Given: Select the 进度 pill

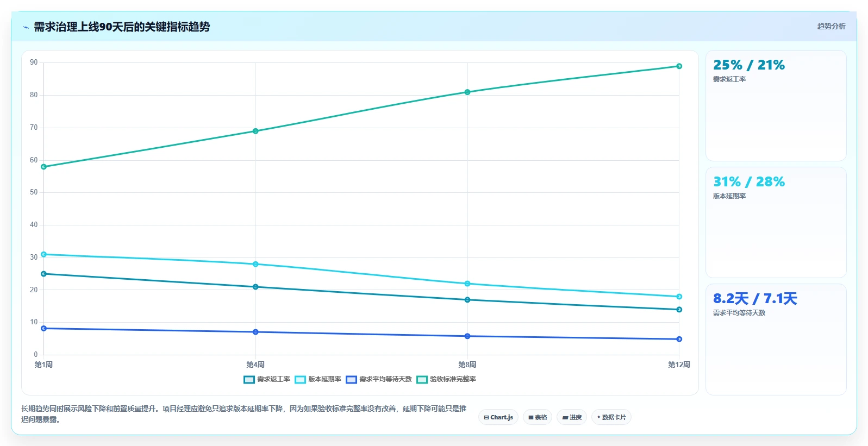Looking at the screenshot, I should pos(572,417).
